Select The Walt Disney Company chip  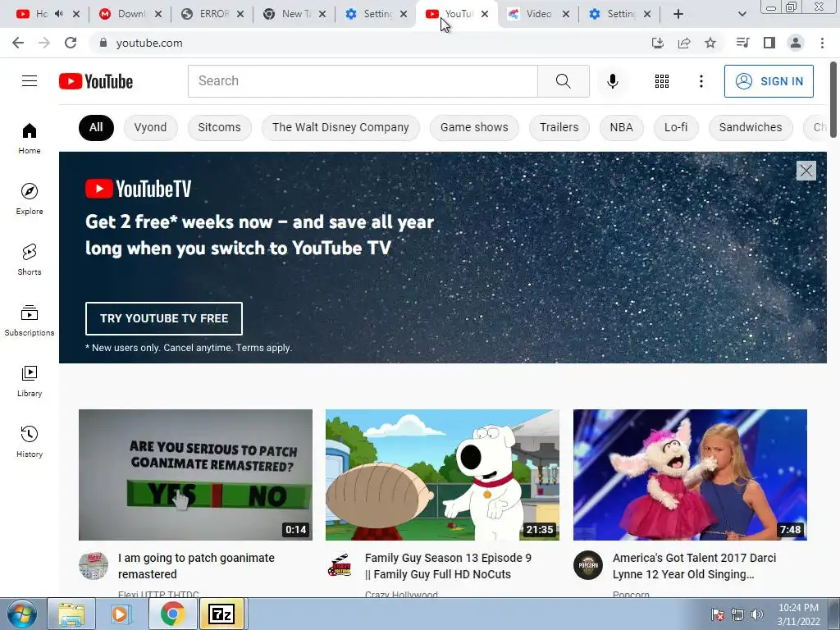tap(340, 127)
